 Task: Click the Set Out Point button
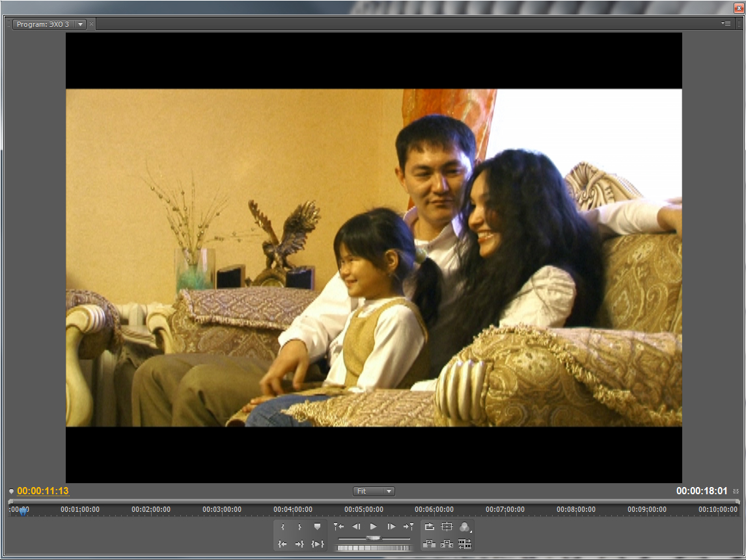[x=299, y=527]
